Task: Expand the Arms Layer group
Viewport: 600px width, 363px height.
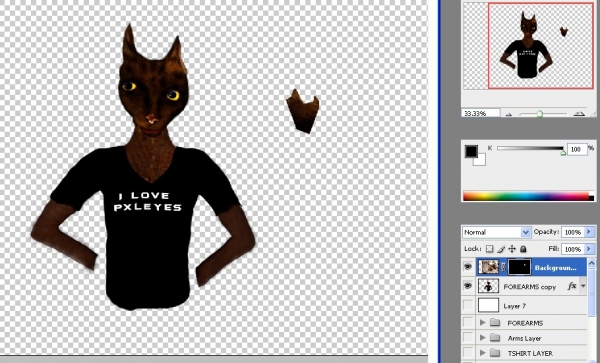Action: 483,338
